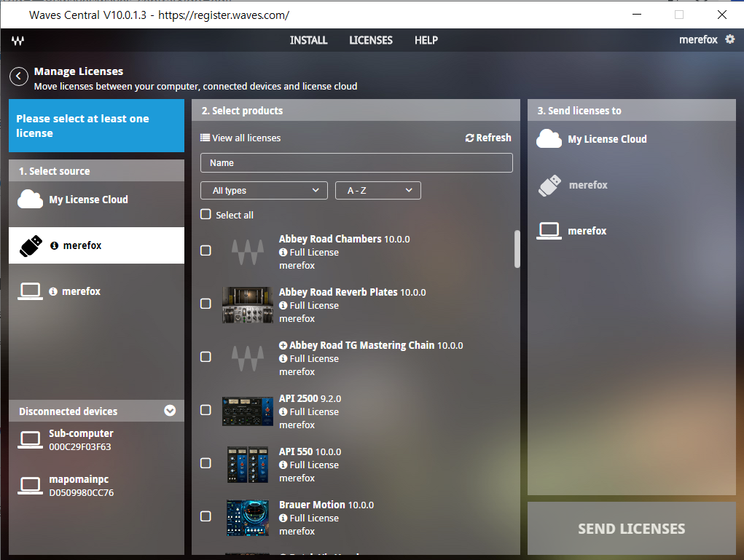Expand Abbey Road TG Mastering Chain plus icon
The width and height of the screenshot is (744, 560).
[x=283, y=346]
